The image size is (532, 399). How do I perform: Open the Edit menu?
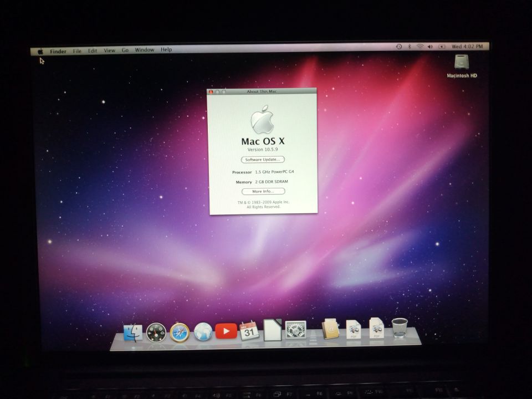point(93,50)
